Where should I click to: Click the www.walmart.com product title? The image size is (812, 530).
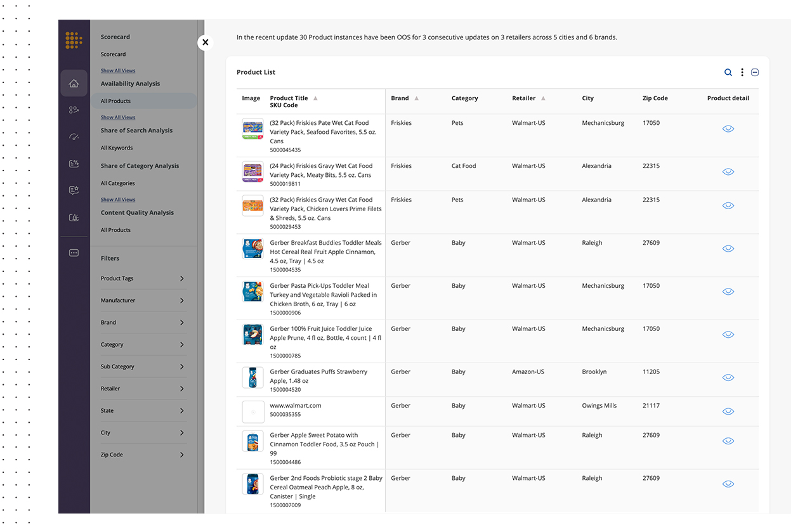[296, 406]
